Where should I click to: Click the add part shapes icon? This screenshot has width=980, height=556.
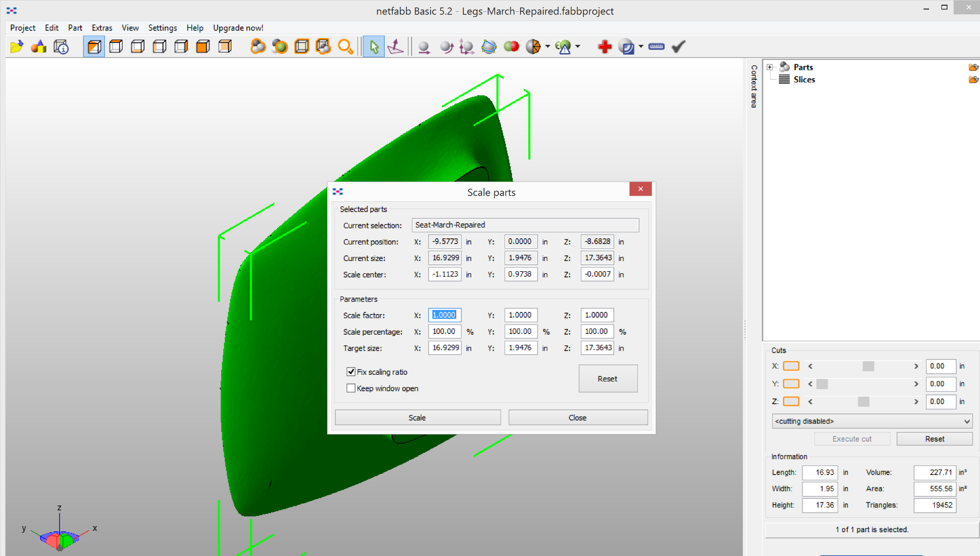(x=39, y=47)
